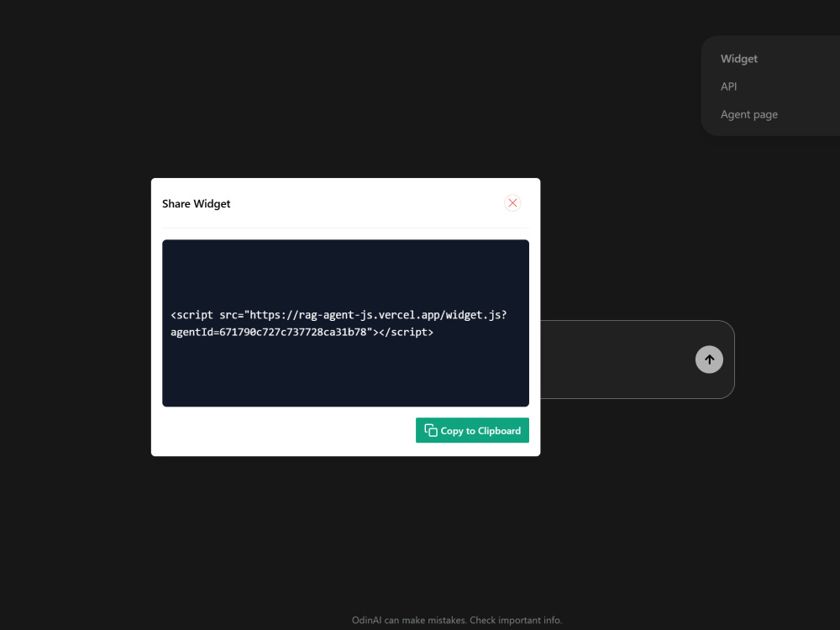Click the widget script code block
This screenshot has height=630, width=840.
pos(345,323)
